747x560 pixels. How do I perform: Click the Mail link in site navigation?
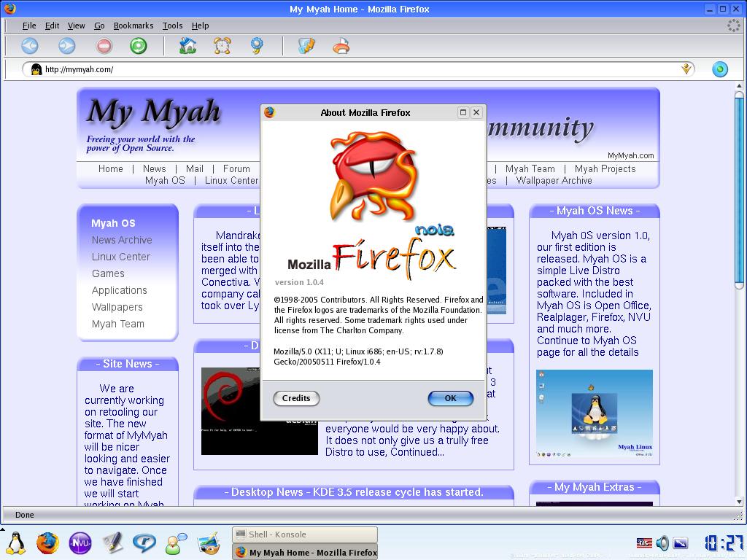194,168
